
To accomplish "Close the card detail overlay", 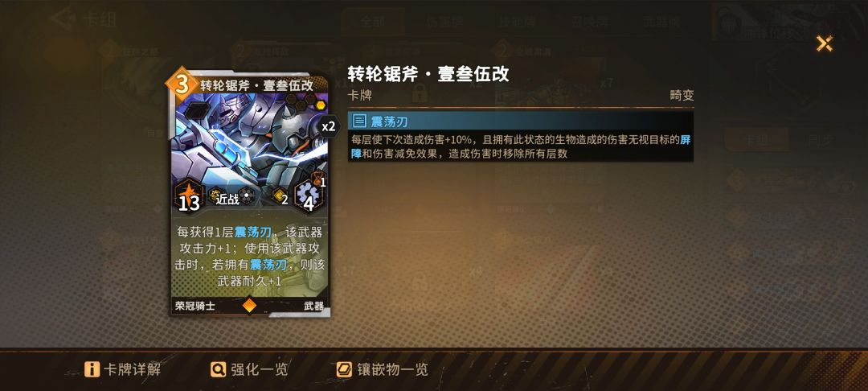I will click(825, 43).
